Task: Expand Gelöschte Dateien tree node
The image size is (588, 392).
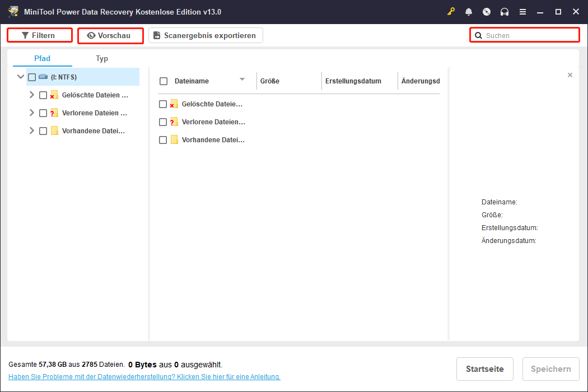Action: coord(32,95)
